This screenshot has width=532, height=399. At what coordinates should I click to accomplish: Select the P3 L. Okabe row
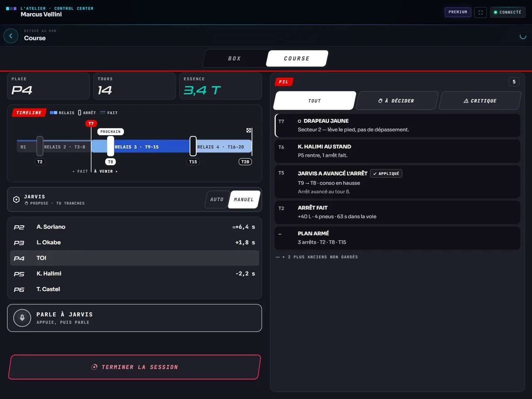click(x=135, y=242)
